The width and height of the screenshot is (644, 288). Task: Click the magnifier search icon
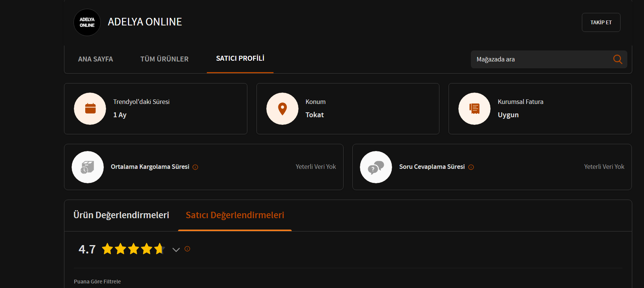click(x=617, y=59)
